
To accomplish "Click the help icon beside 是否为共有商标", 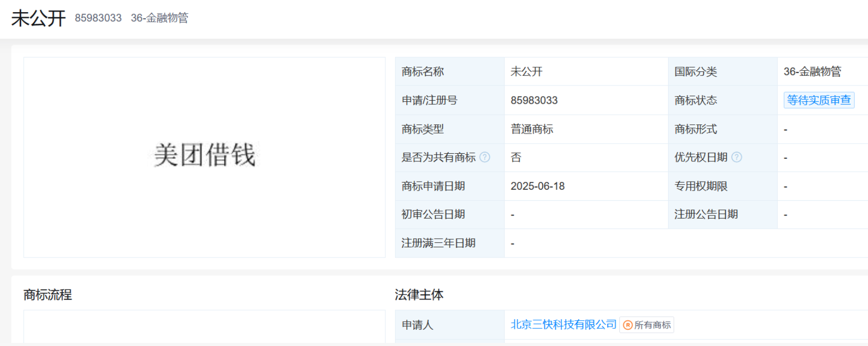I will (485, 157).
